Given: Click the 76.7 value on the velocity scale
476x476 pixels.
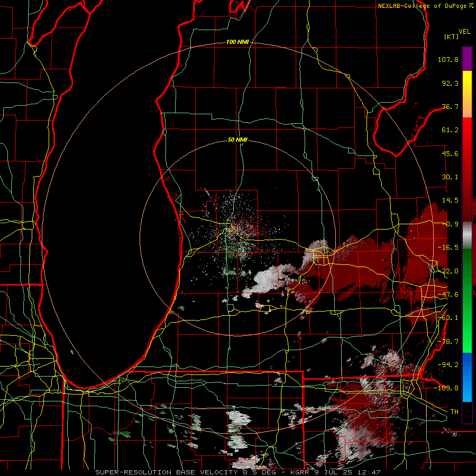Looking at the screenshot, I should 450,106.
